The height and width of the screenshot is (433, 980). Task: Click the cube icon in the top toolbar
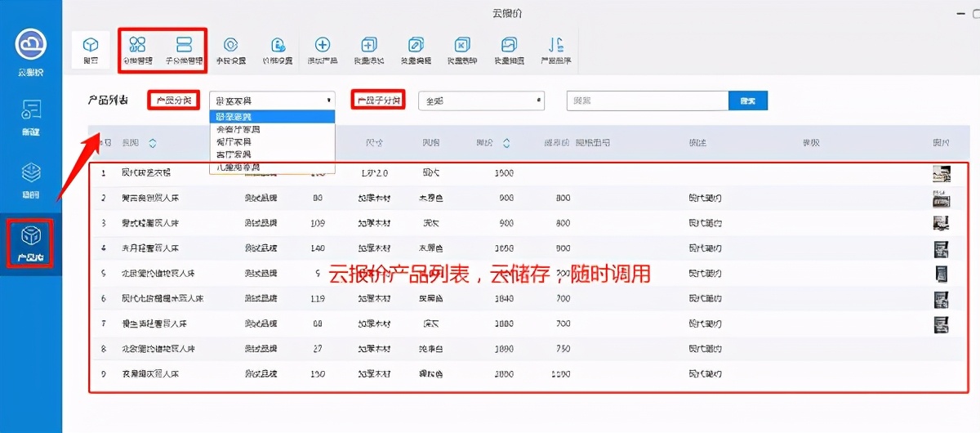coord(91,44)
